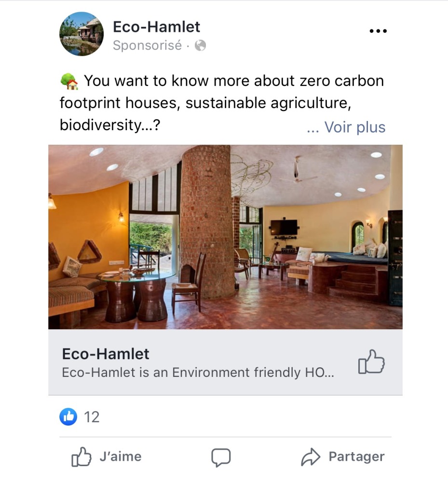Click the tree and house emoji
Screen dimensions: 448x482
click(69, 81)
